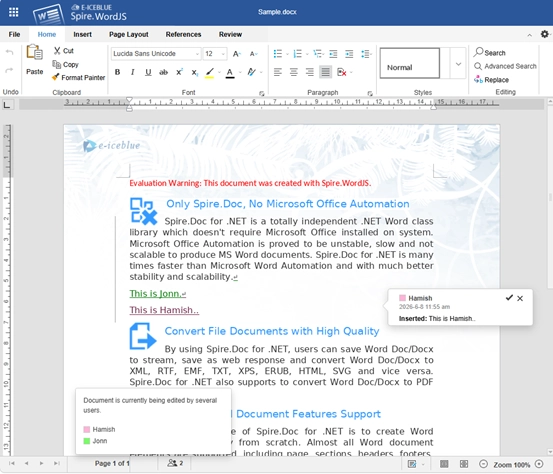Toggle underline formatting
Image resolution: width=553 pixels, height=474 pixels.
coord(148,72)
